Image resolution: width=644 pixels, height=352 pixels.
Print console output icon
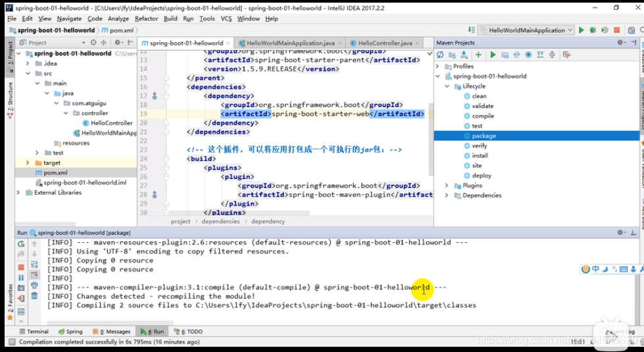click(34, 285)
